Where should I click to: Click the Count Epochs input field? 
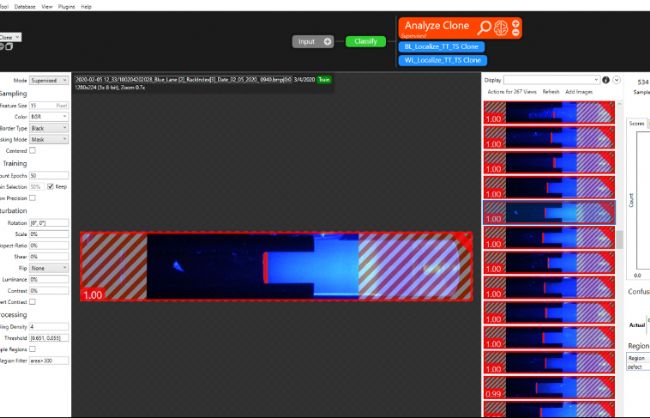(x=49, y=175)
